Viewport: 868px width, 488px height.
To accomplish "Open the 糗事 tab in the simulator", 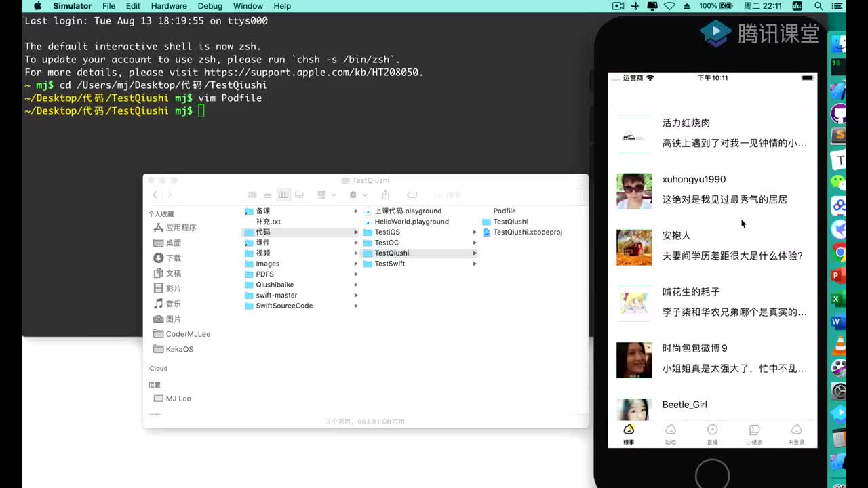I will point(629,434).
